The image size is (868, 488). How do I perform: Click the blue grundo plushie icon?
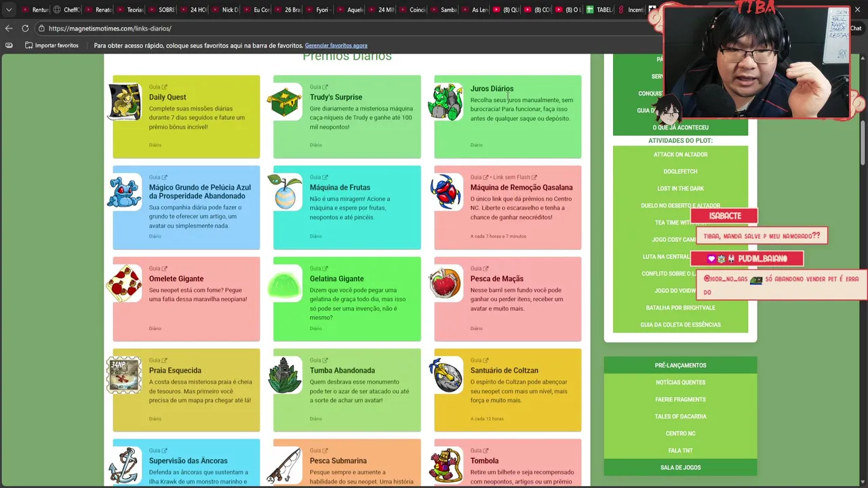pos(125,192)
